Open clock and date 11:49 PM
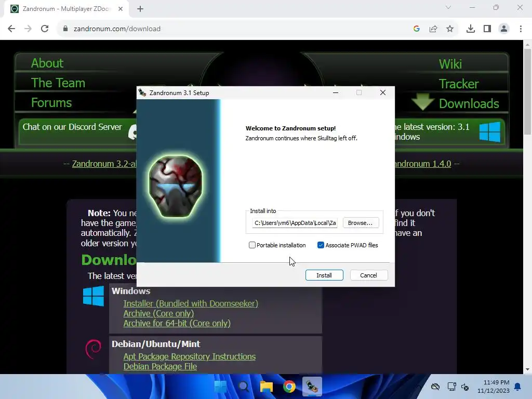Screen dimensions: 532x399 coord(494,387)
